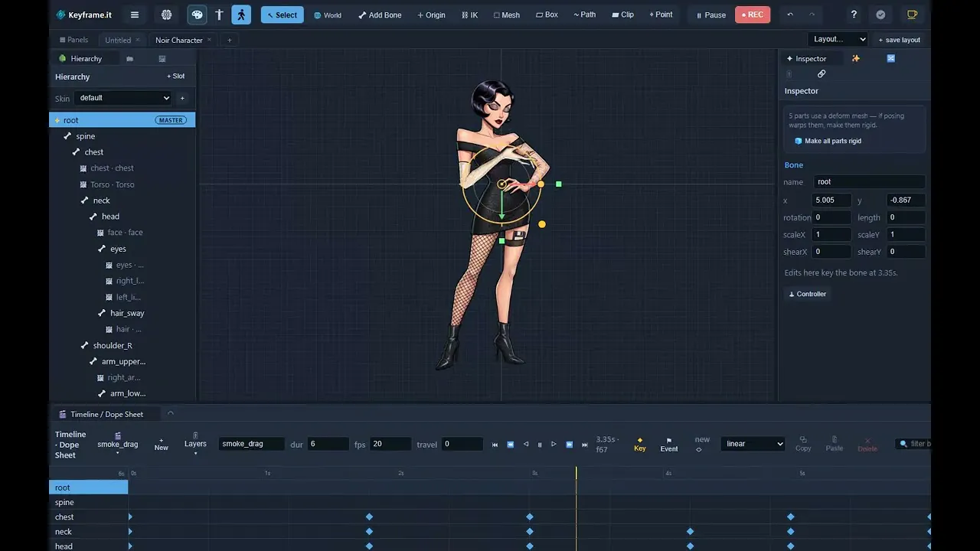Click the brain AI icon in top bar
The width and height of the screenshot is (980, 551).
167,15
